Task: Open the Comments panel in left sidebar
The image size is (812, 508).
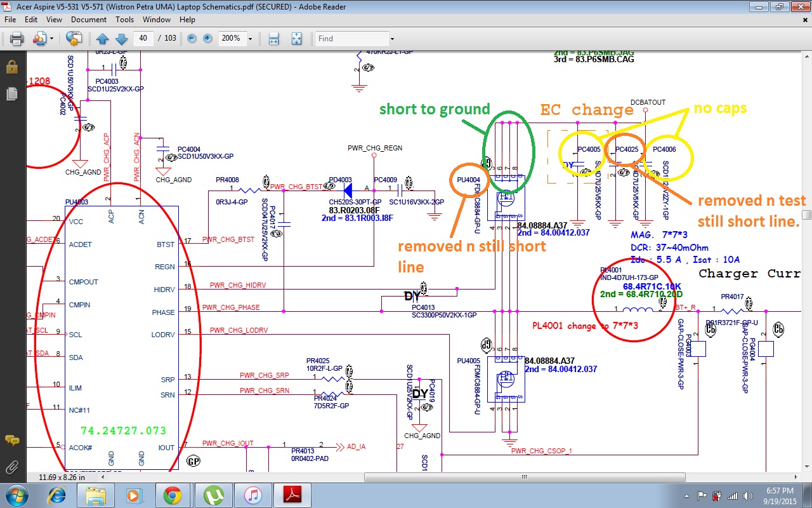Action: point(11,440)
